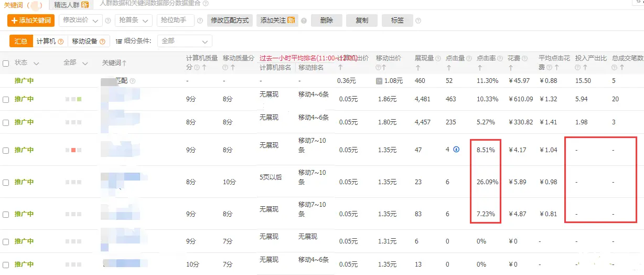Click the discount icon beside 1.08元 mobile bid
Screen dimensions: 644x275
coord(379,81)
